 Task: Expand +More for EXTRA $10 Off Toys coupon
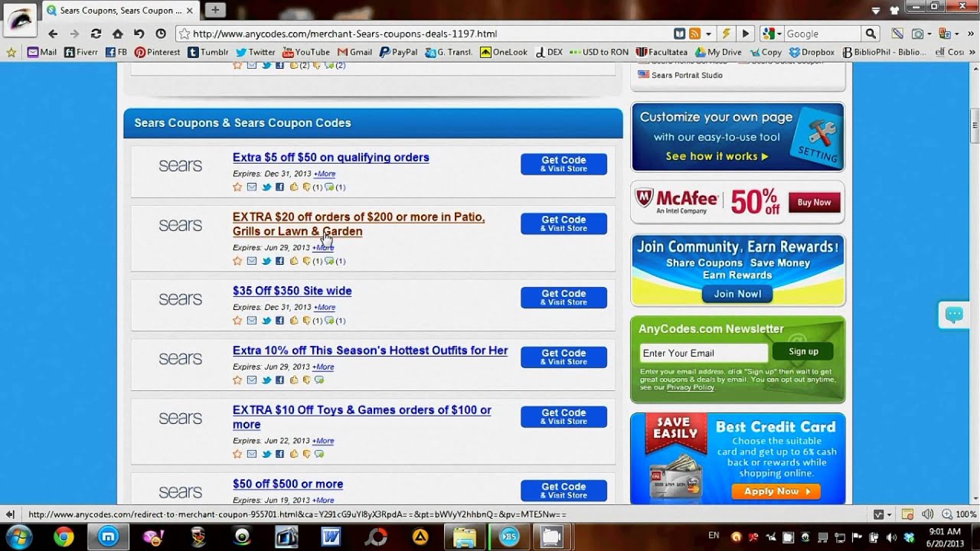point(323,442)
